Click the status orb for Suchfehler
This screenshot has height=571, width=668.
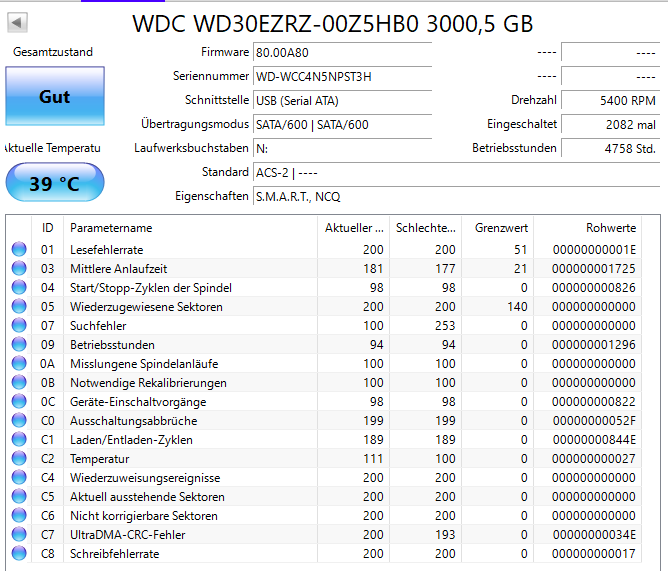point(19,325)
